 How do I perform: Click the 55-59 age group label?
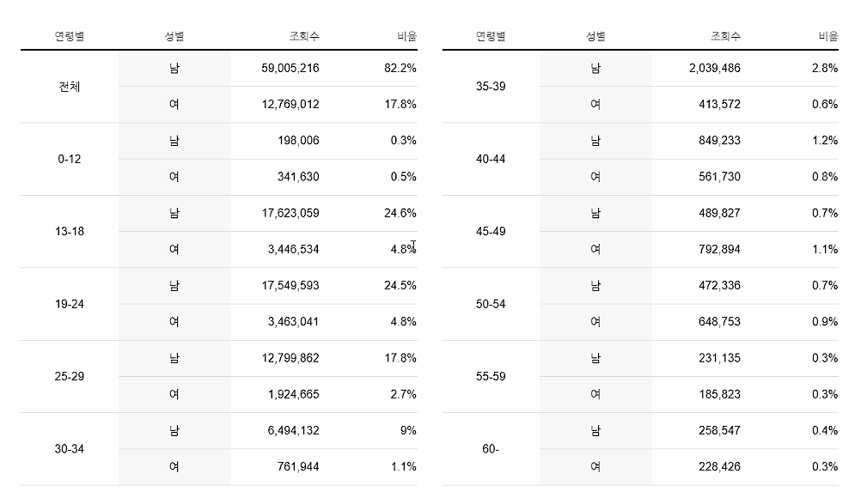pos(491,376)
